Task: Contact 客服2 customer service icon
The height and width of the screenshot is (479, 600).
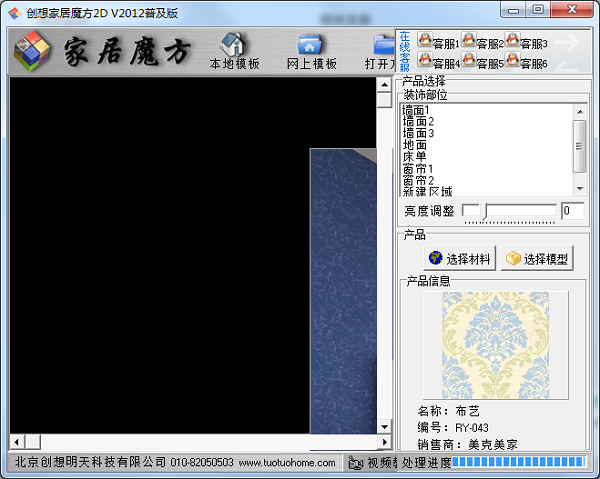Action: tap(468, 42)
